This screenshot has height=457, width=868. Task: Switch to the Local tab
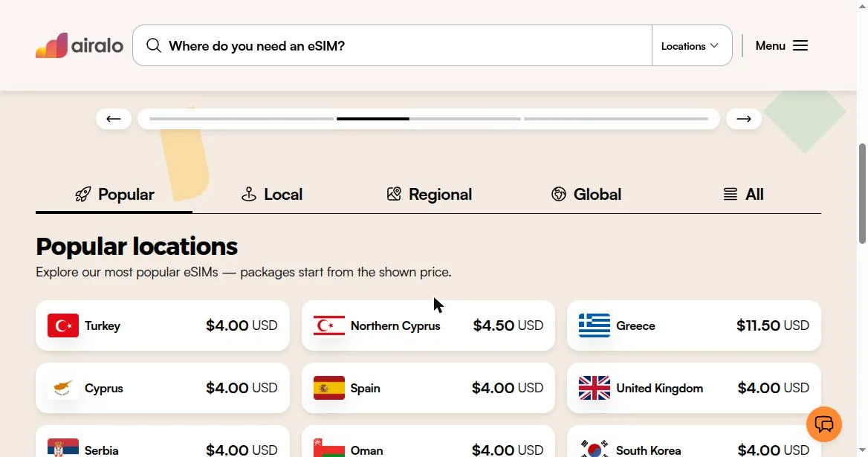[x=272, y=194]
